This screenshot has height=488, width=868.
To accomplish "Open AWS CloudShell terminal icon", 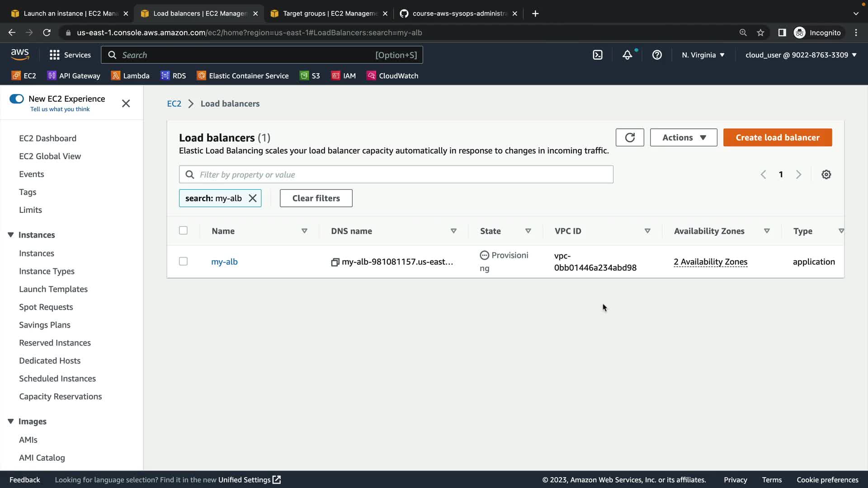I will coord(598,55).
